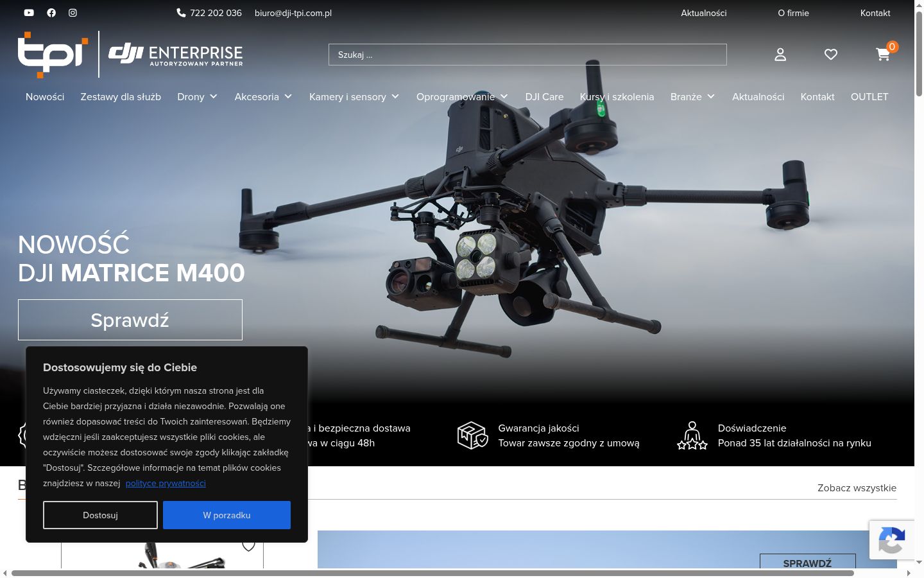Expand the Branże dropdown chevron

tap(711, 97)
